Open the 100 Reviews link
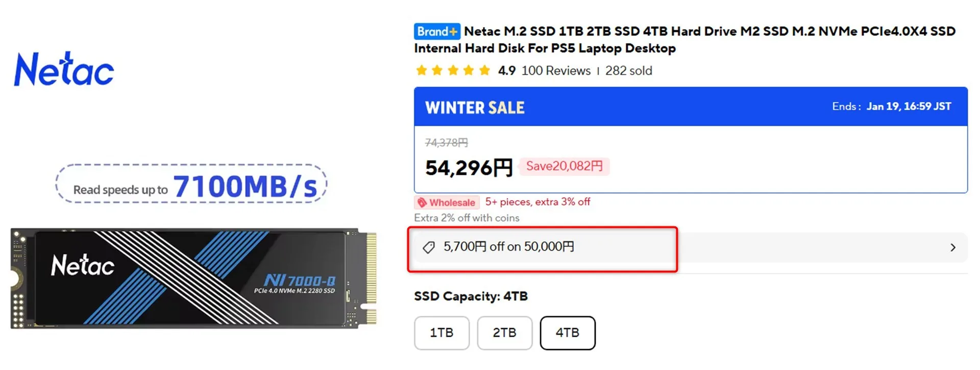 click(x=556, y=71)
